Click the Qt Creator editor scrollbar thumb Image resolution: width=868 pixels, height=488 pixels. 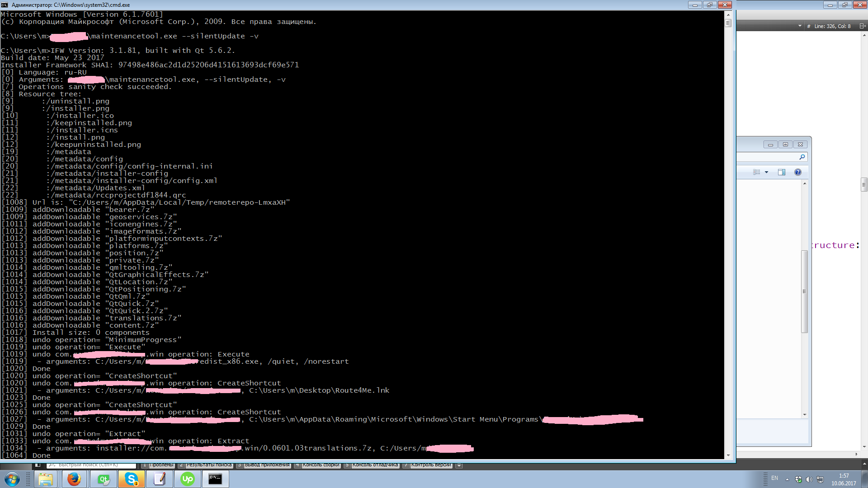[864, 185]
